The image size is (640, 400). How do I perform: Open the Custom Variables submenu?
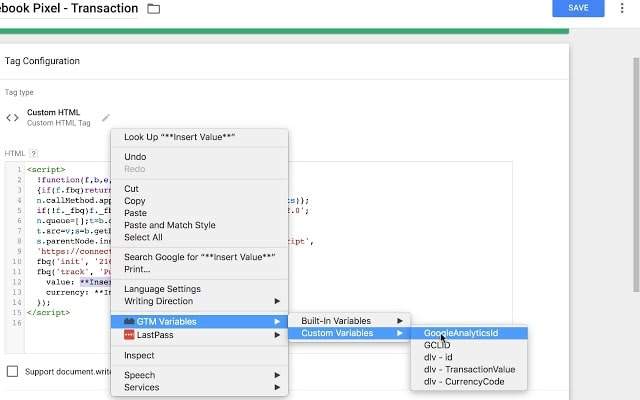point(349,333)
